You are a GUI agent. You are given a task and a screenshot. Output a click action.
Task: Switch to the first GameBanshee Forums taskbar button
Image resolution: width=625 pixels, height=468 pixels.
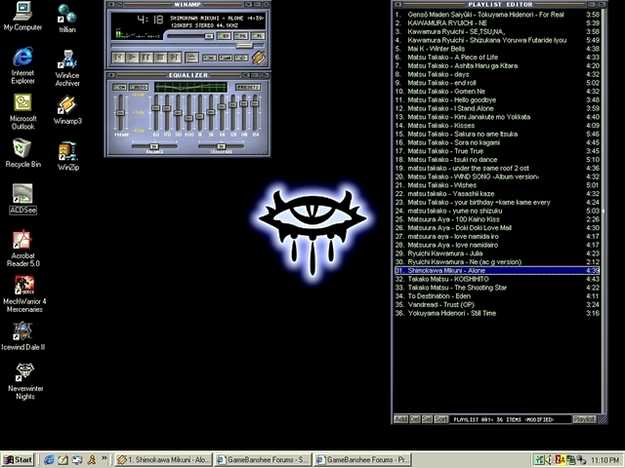(x=263, y=460)
